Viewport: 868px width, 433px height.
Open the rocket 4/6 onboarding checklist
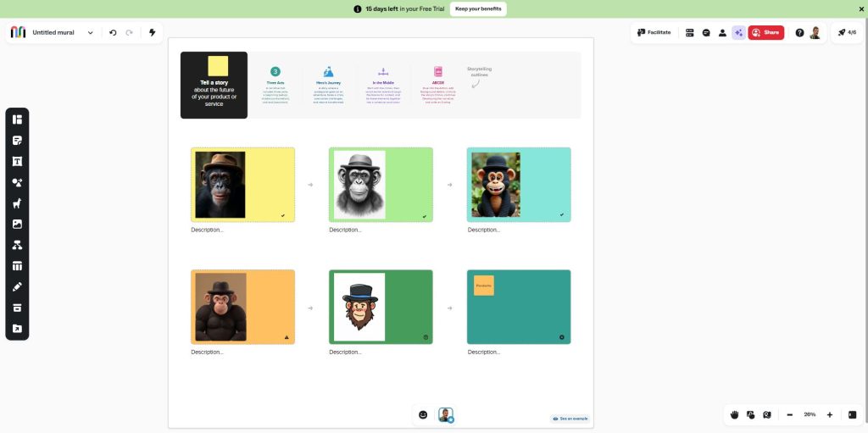click(847, 32)
